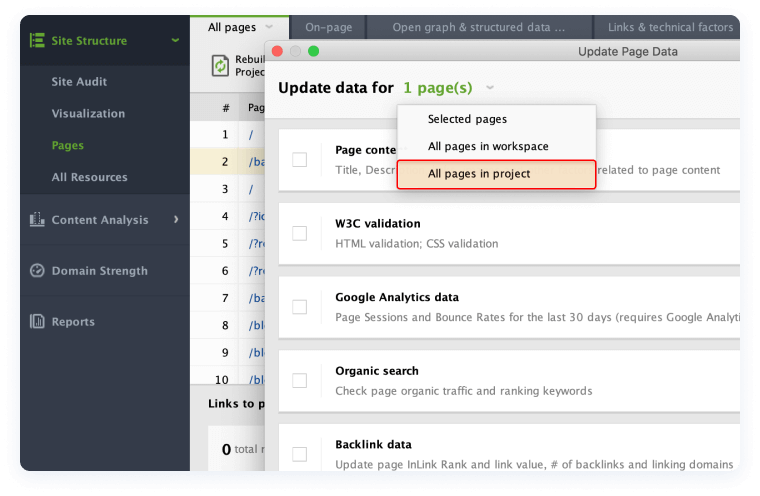Click the Content Analysis chart icon
Viewport: 760px width, 496px height.
pos(37,220)
